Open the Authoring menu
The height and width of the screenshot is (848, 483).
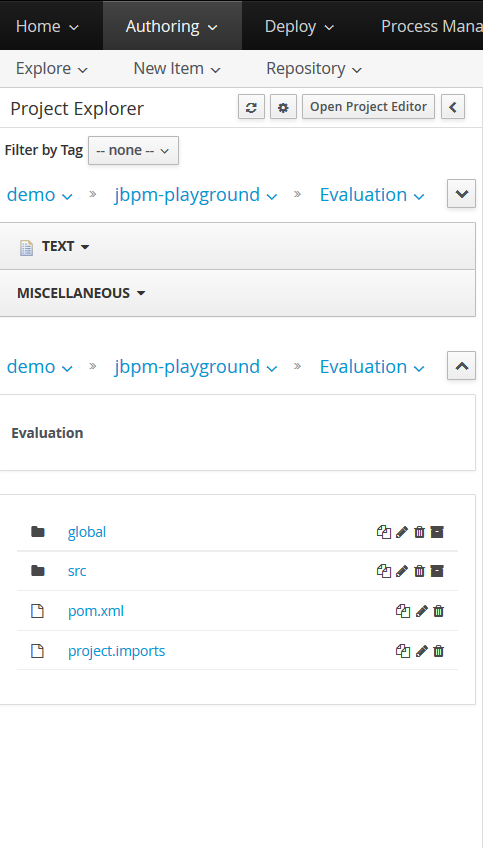tap(172, 26)
